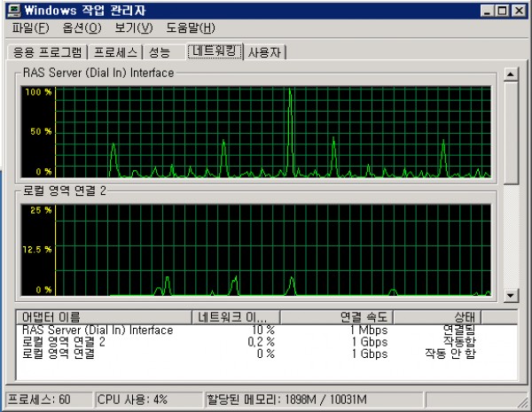Click the 작동 안 함 status cell
Screen dimensions: 532x412
(450, 354)
